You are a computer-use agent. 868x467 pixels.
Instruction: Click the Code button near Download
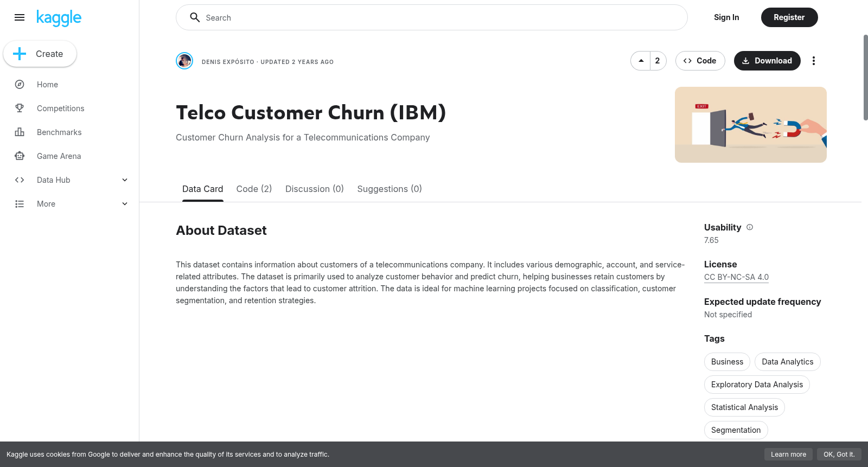click(x=700, y=61)
